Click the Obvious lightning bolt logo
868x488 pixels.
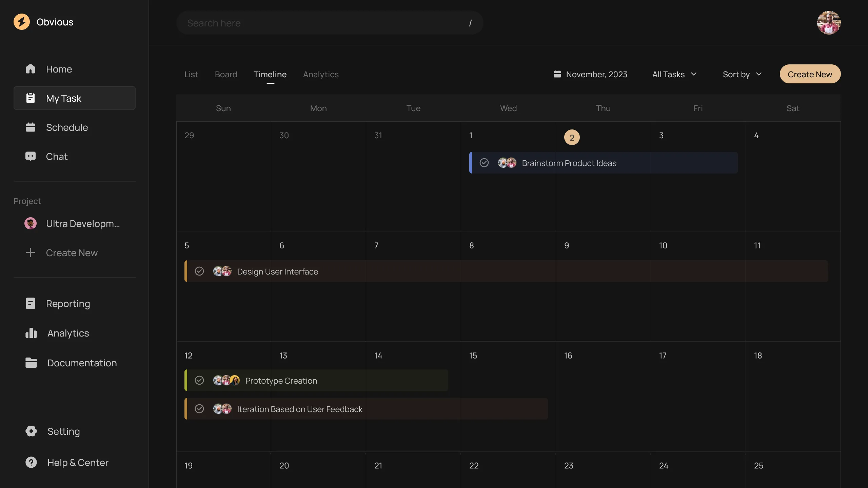pyautogui.click(x=22, y=22)
